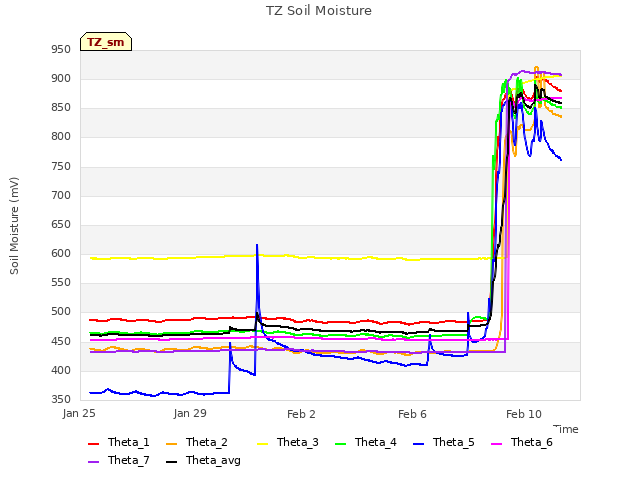Screen dimensions: 640x480
Task: Click the 750 y-axis tick label
Action: click(61, 166)
